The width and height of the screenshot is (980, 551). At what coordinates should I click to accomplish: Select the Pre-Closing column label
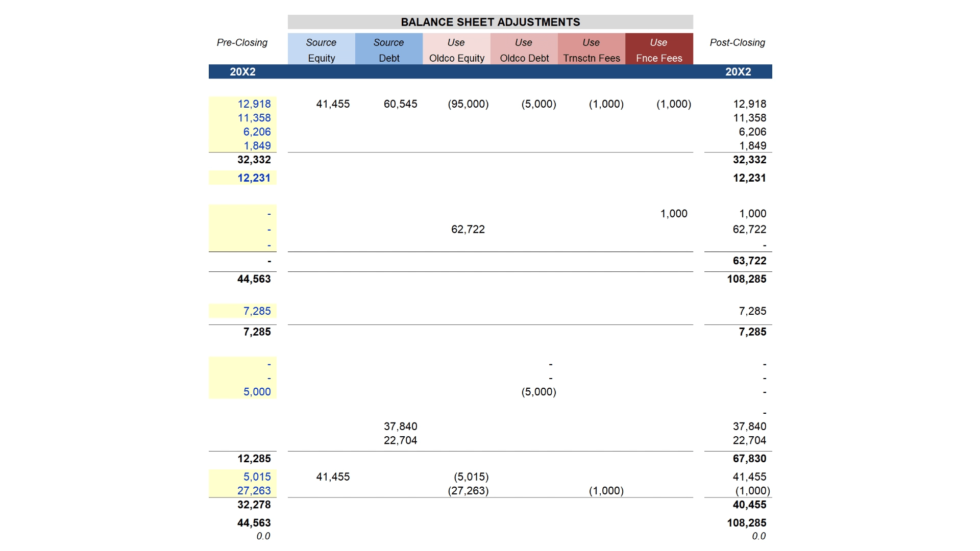[x=242, y=42]
